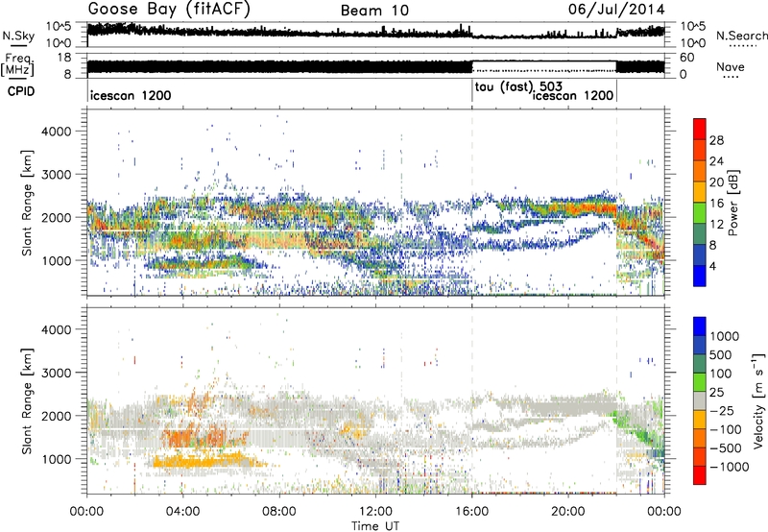Click the yellow-orange Power colorbar segment near 16

pyautogui.click(x=700, y=191)
